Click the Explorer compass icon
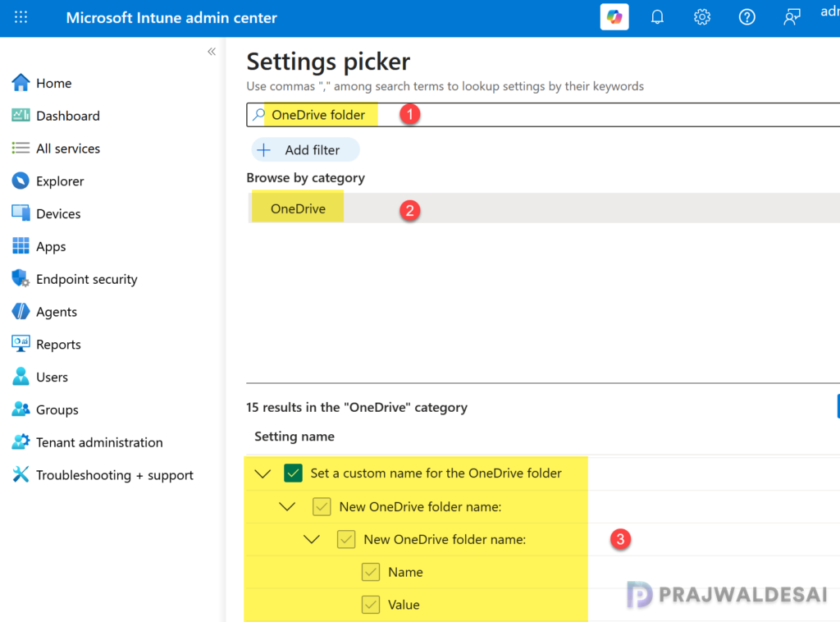The width and height of the screenshot is (840, 622). 21,181
